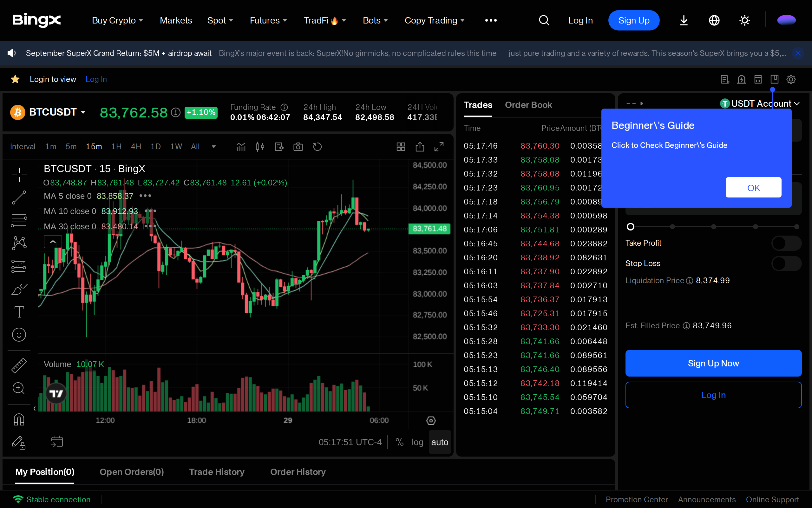Switch to the Order Book tab
812x508 pixels.
528,105
